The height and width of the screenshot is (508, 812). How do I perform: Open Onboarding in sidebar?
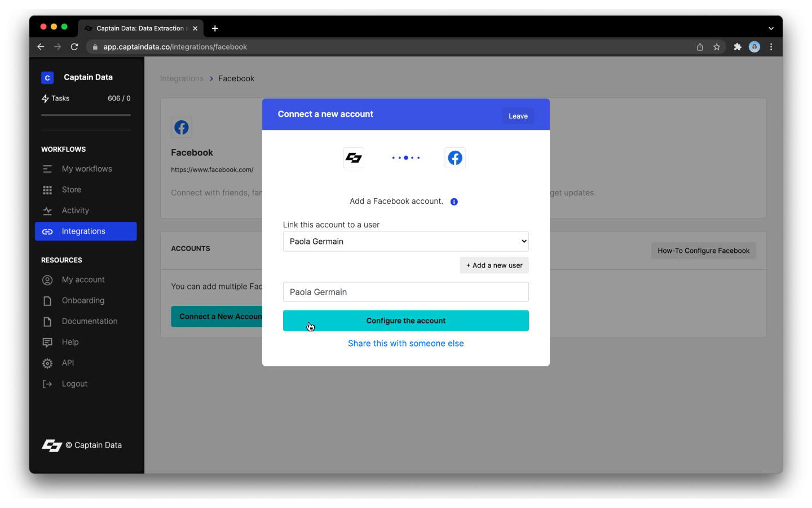tap(86, 301)
